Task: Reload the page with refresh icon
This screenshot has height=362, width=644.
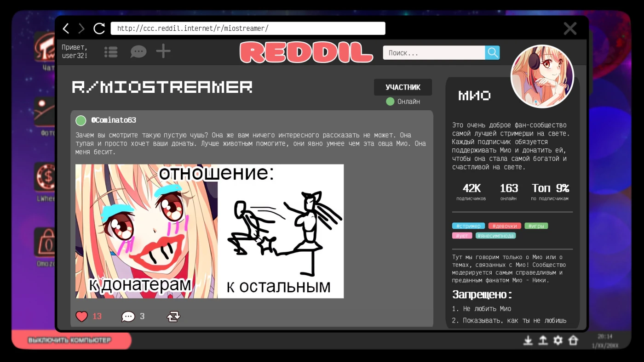Action: tap(99, 28)
